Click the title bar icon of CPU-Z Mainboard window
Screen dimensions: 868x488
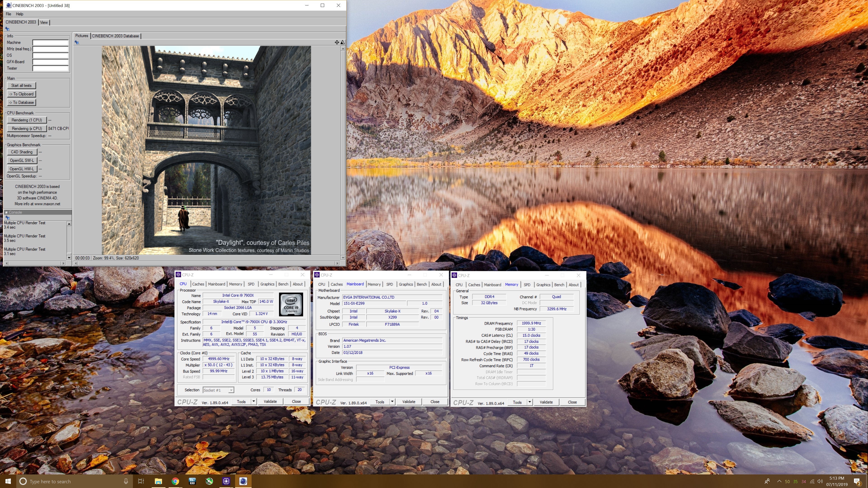(x=317, y=275)
